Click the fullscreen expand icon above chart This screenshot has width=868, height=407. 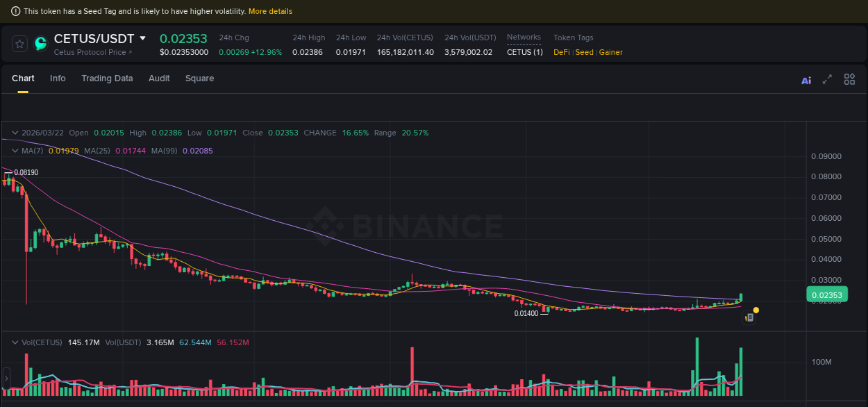pyautogui.click(x=827, y=79)
